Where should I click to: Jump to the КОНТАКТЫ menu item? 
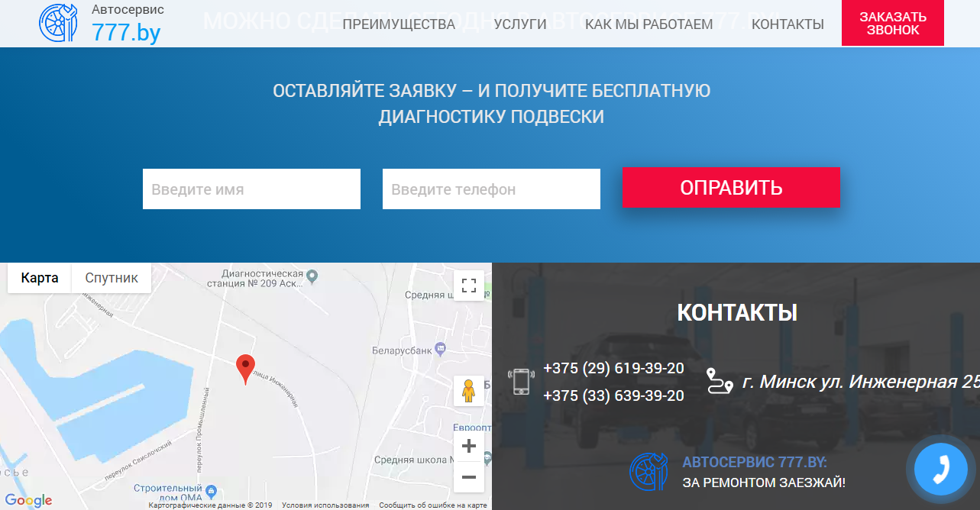click(788, 24)
